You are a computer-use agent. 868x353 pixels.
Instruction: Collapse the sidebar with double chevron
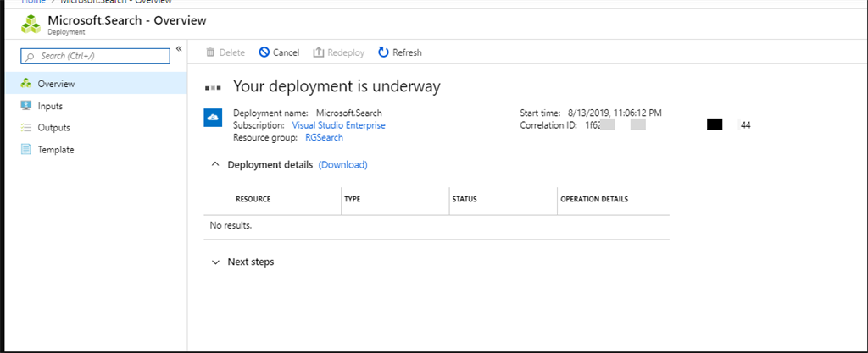[179, 49]
